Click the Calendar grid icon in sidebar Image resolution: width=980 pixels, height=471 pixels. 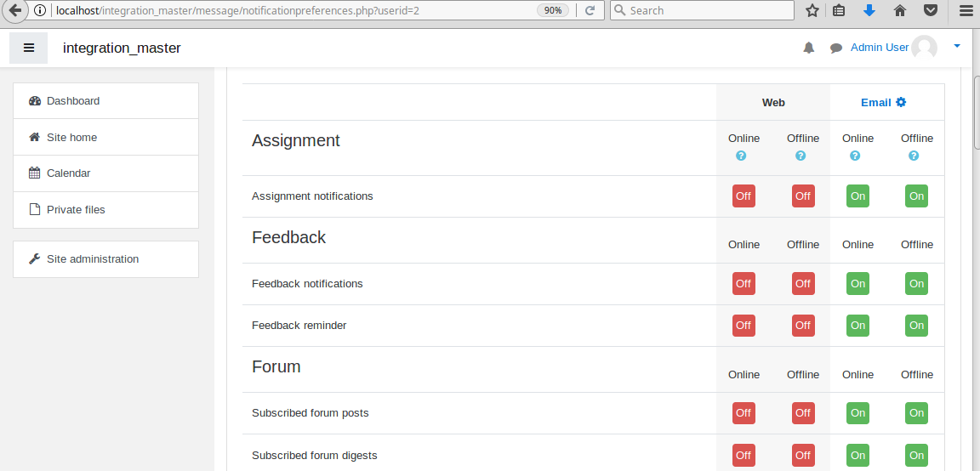(x=35, y=173)
